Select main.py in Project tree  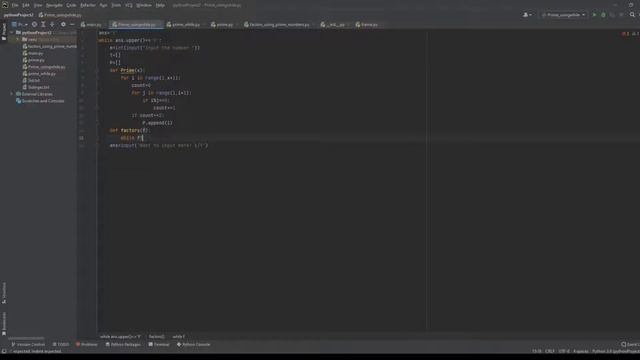pyautogui.click(x=33, y=53)
